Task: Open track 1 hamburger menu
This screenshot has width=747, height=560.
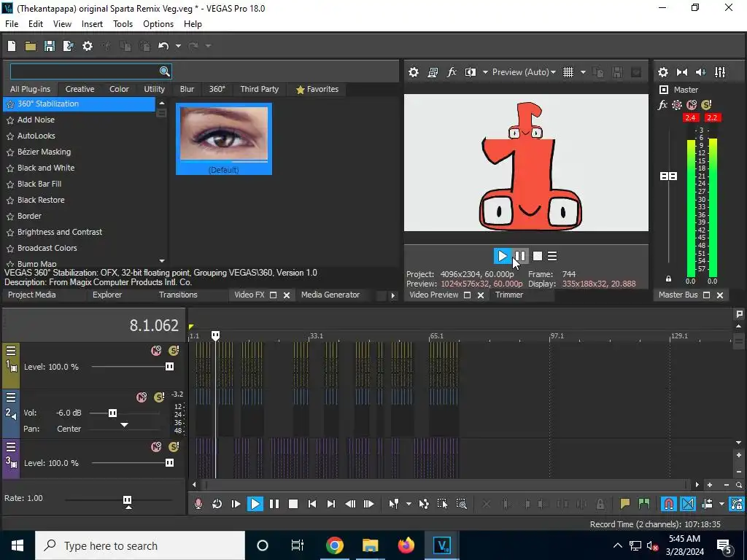Action: tap(11, 351)
